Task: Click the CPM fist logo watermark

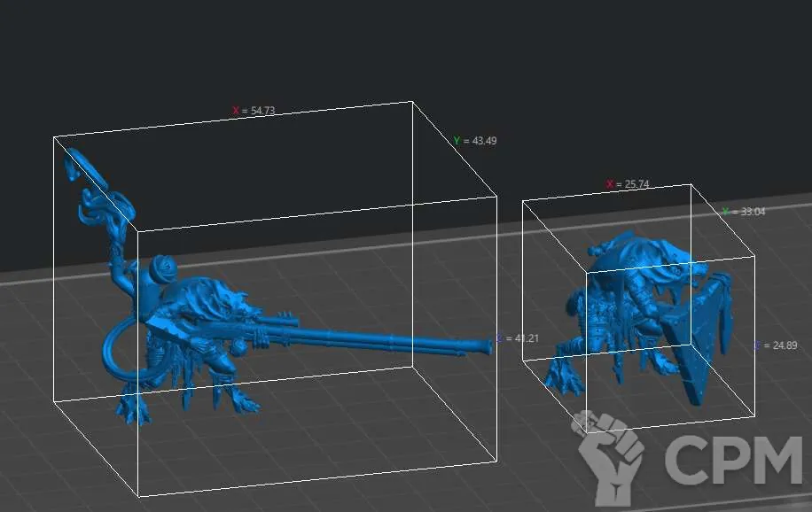Action: coord(610,457)
